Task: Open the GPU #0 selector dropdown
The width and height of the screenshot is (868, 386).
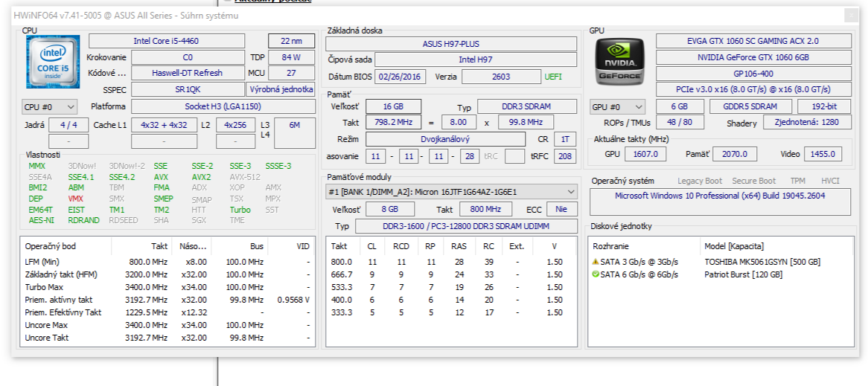Action: point(617,107)
